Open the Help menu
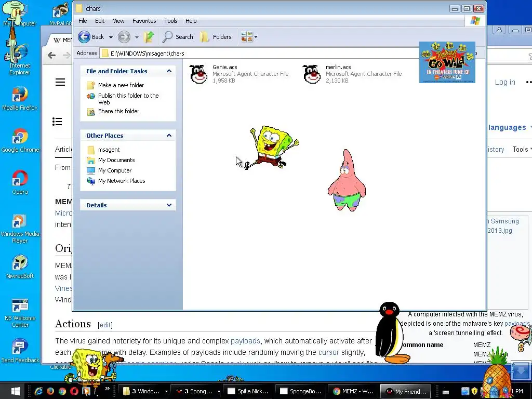The image size is (532, 399). point(191,21)
